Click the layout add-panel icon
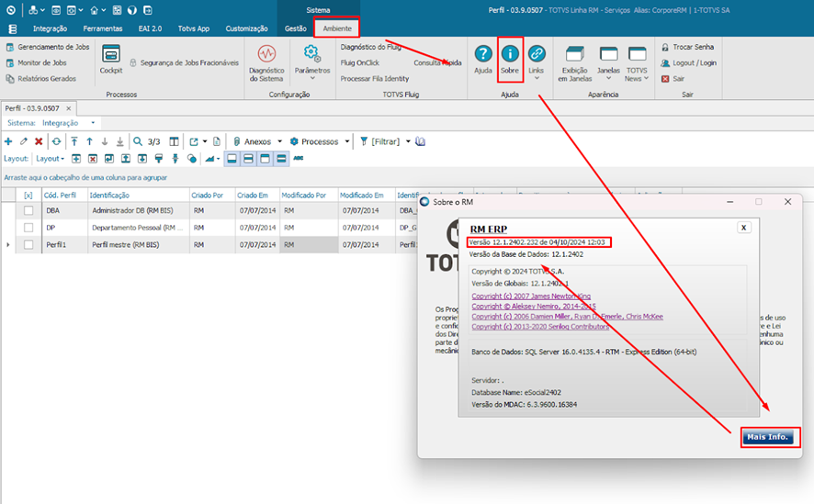Image resolution: width=814 pixels, height=504 pixels. coord(75,159)
